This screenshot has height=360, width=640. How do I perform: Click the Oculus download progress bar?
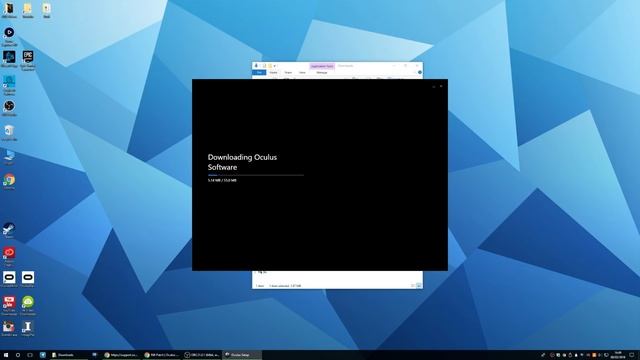point(256,175)
